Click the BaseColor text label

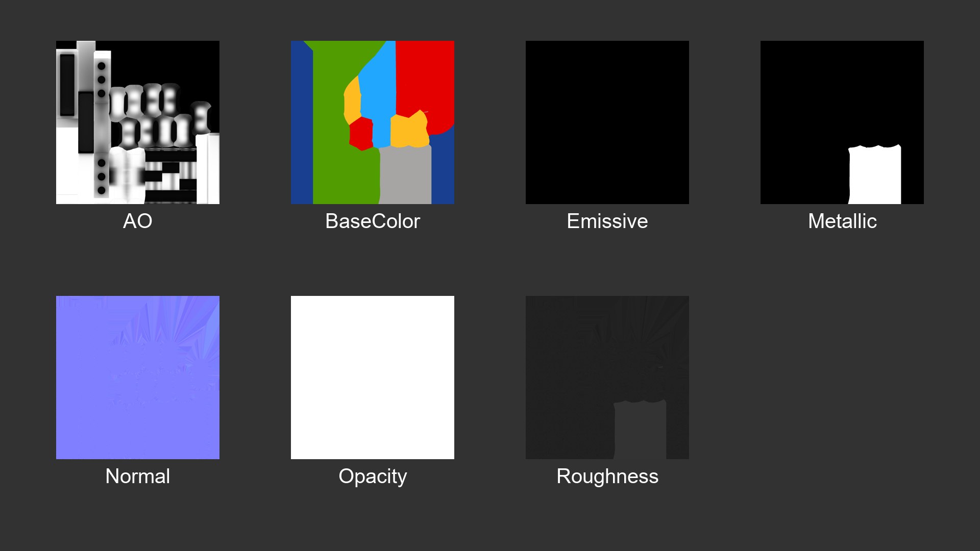373,221
